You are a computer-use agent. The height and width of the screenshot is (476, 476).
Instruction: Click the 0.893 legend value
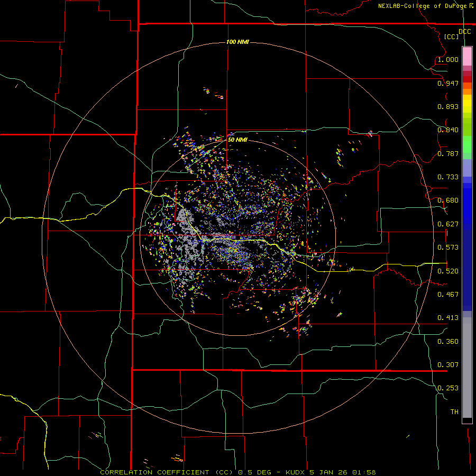pyautogui.click(x=448, y=106)
